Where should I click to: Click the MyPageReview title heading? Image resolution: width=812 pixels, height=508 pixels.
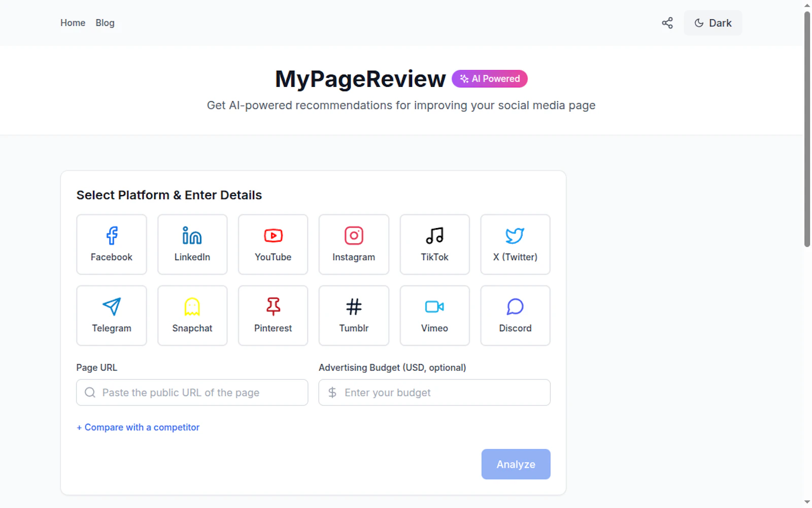click(x=360, y=79)
